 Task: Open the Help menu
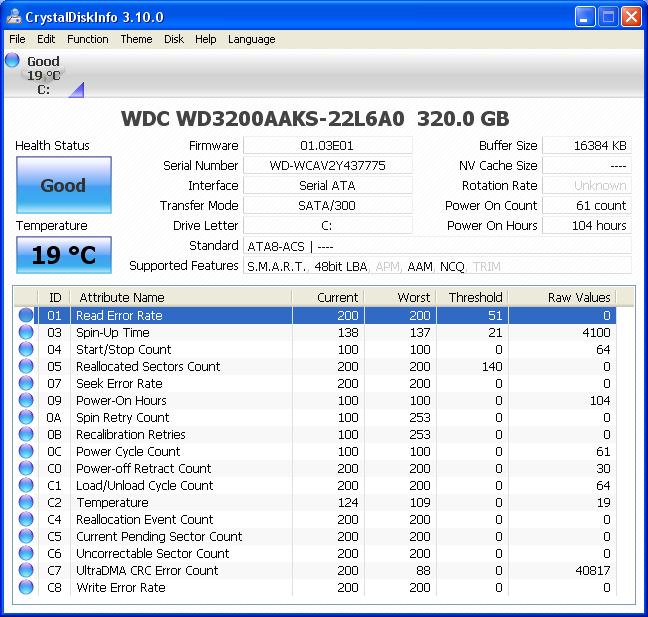(206, 39)
